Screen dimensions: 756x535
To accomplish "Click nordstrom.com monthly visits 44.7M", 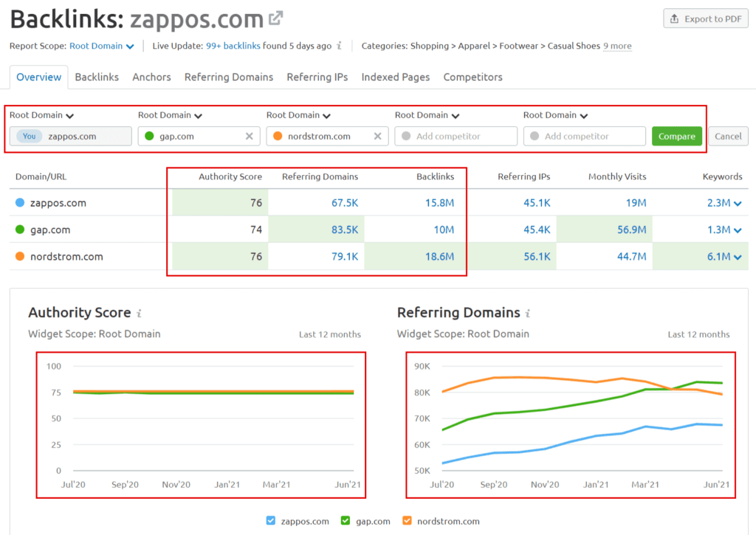I will (632, 257).
